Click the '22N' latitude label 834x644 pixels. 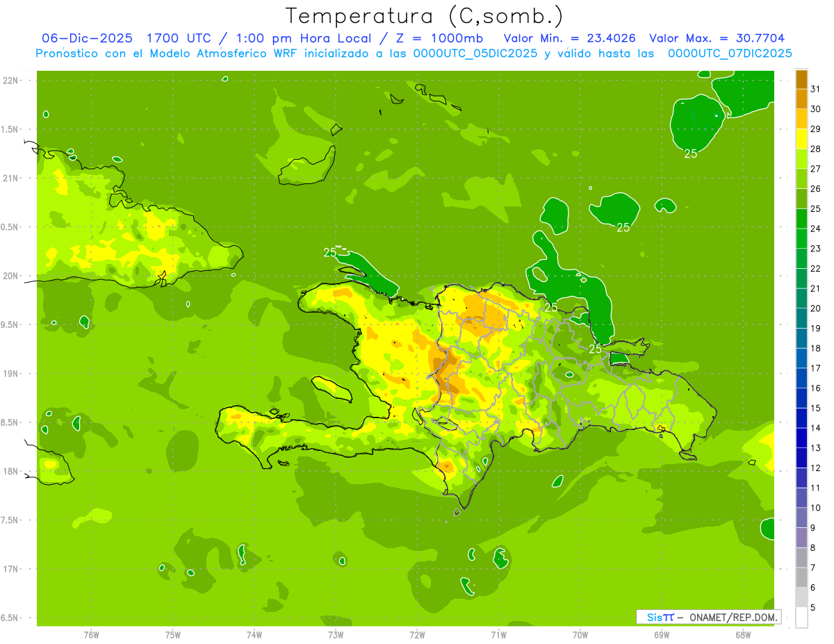[11, 81]
